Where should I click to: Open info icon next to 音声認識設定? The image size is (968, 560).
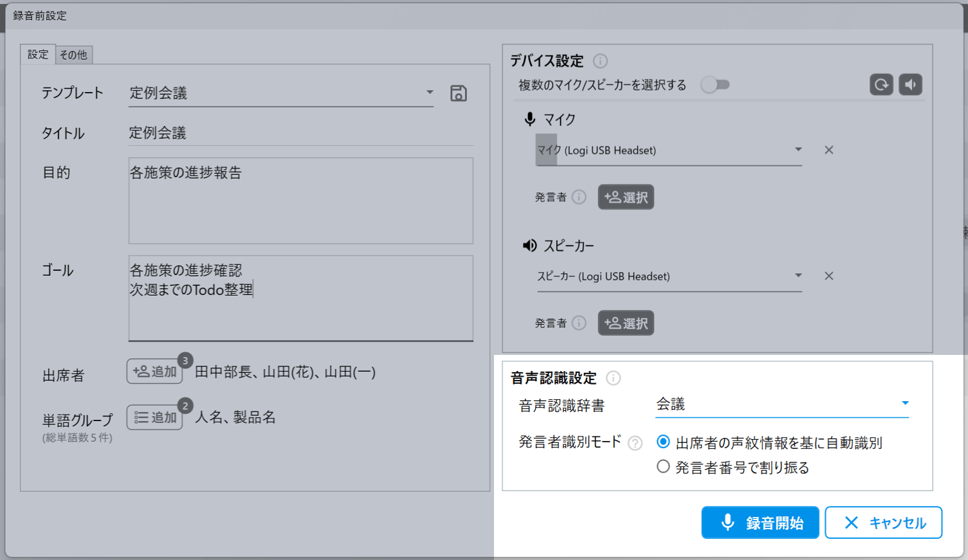pyautogui.click(x=613, y=378)
